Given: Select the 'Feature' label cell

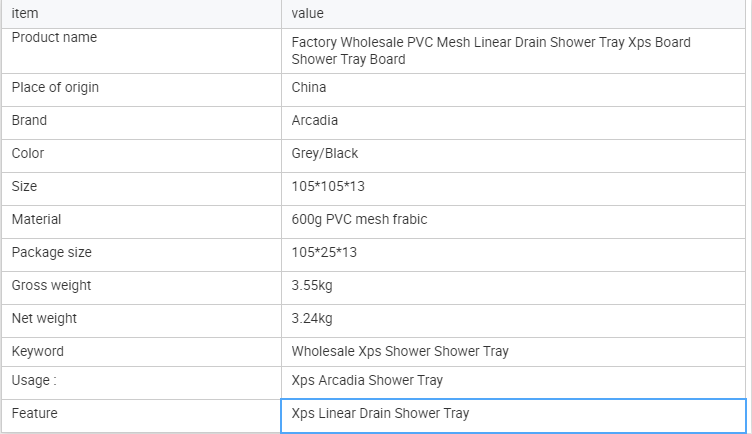Looking at the screenshot, I should coord(34,413).
